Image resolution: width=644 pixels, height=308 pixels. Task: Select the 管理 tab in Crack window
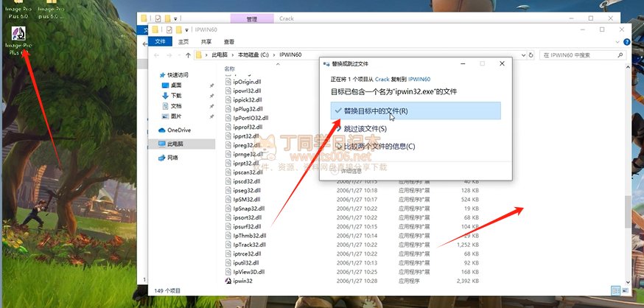coord(252,19)
